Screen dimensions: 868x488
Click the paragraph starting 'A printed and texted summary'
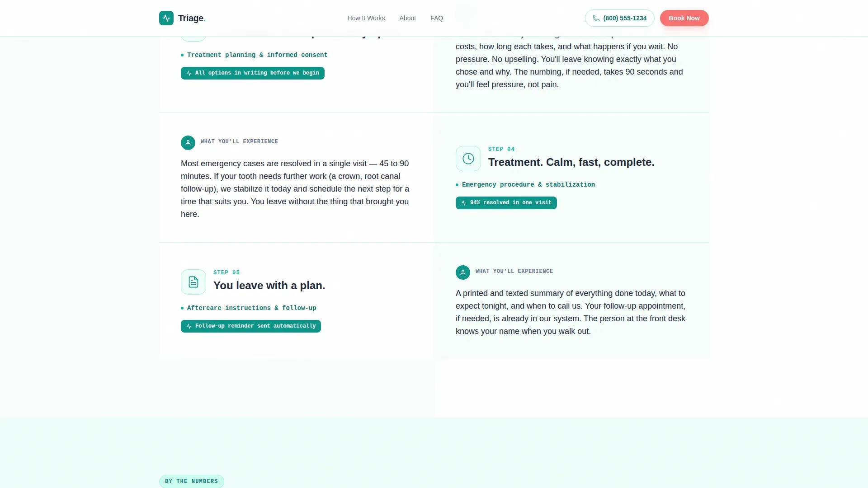click(571, 312)
